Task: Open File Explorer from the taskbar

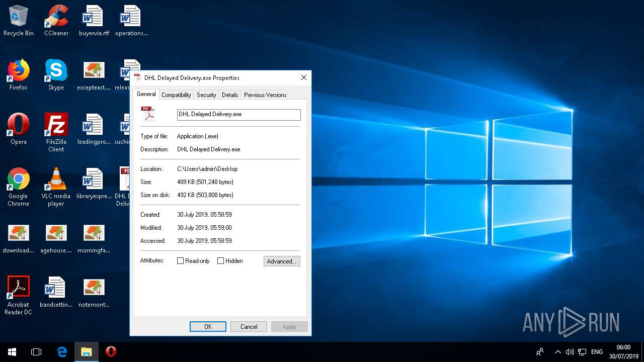Action: click(87, 352)
